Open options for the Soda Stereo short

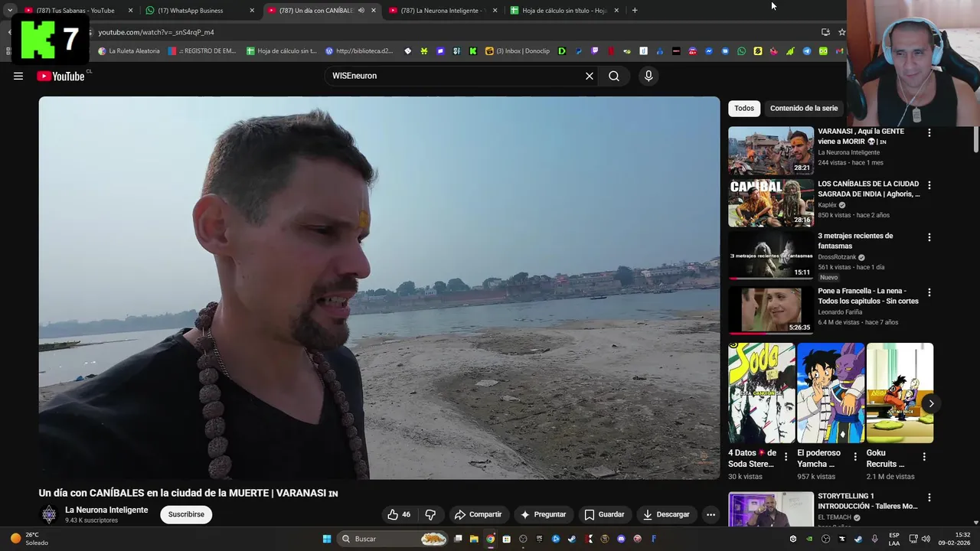pos(786,457)
